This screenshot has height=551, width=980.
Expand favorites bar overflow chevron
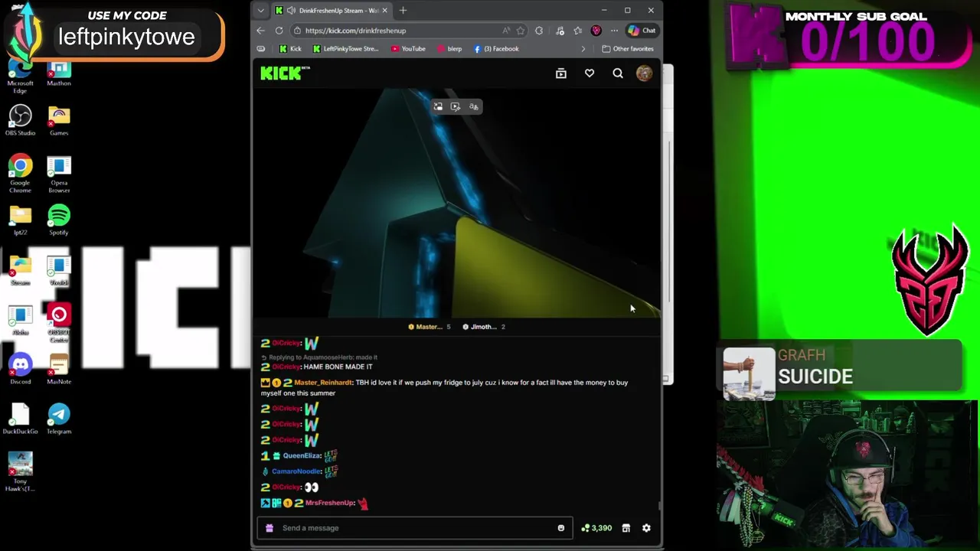pos(583,49)
